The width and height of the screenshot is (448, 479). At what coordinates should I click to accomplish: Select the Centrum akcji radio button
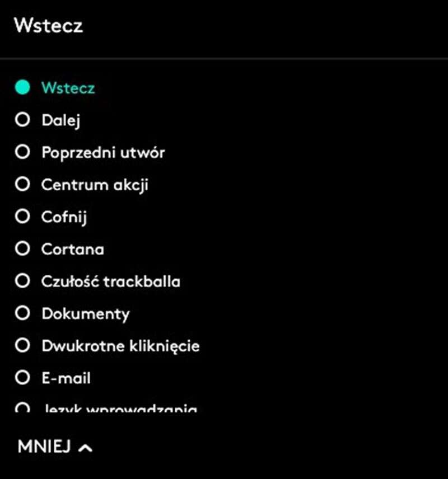[x=22, y=185]
